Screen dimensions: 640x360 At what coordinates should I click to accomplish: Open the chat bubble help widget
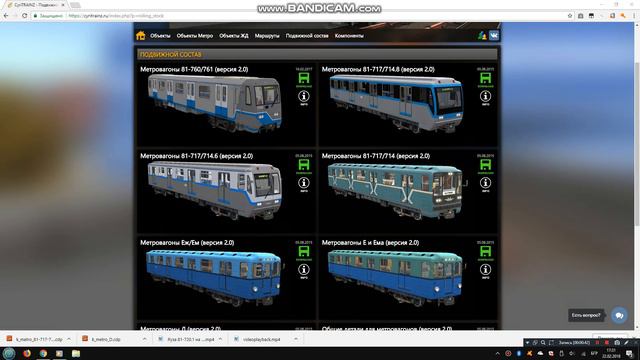point(619,315)
